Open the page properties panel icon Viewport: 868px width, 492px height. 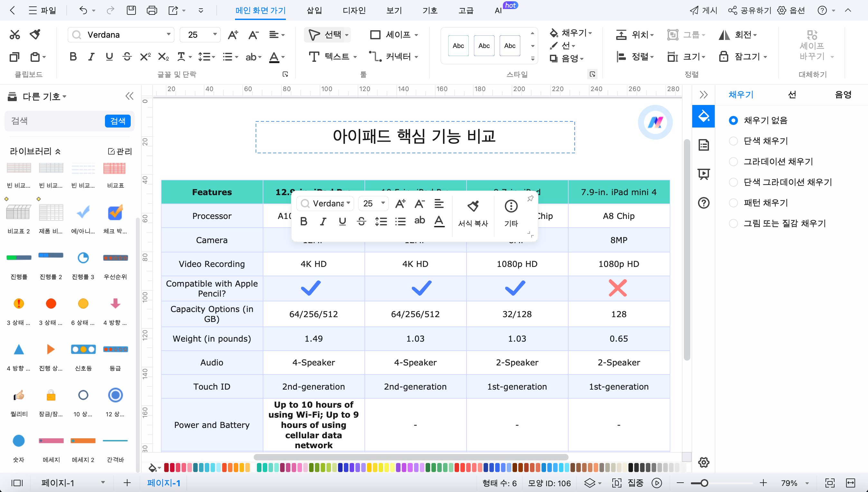coord(703,145)
